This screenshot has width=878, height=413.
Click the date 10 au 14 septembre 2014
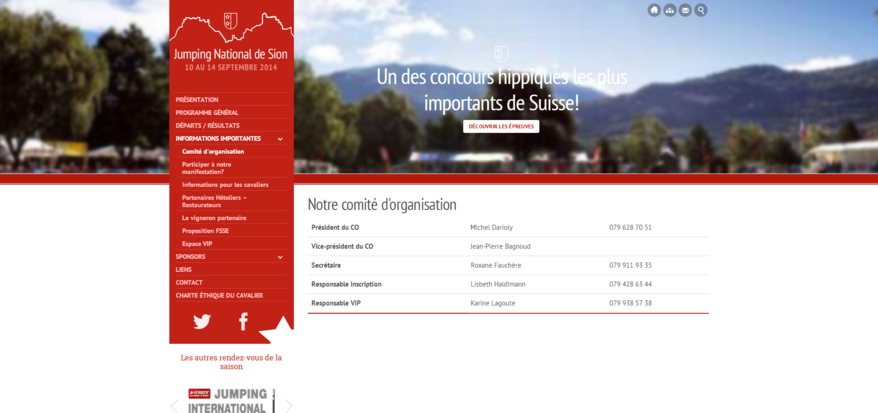231,68
